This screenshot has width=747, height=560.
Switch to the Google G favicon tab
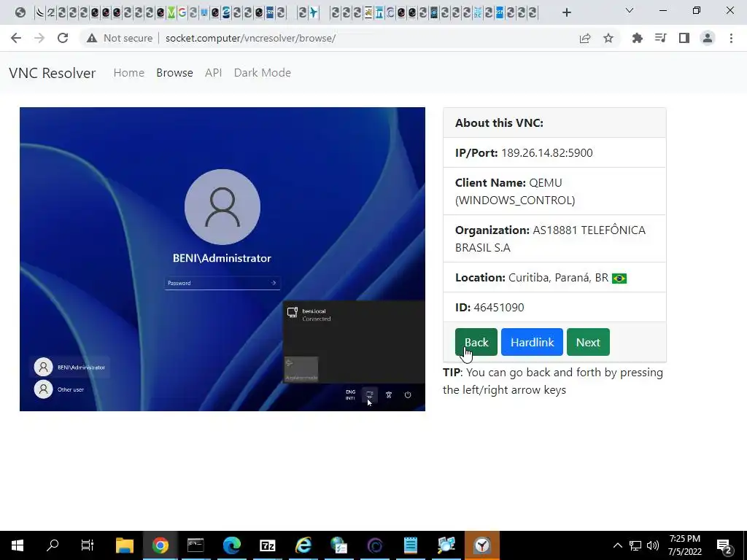(x=182, y=12)
